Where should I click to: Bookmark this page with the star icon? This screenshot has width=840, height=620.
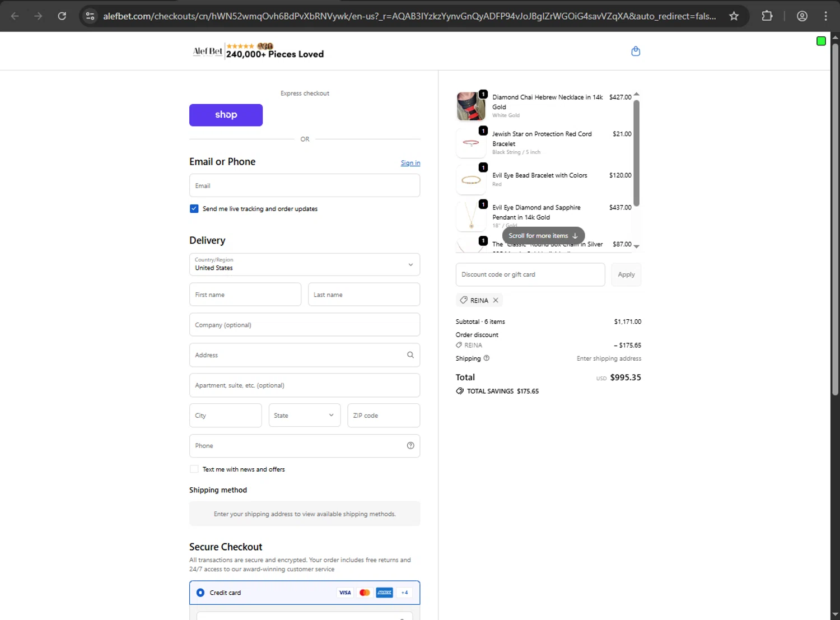pos(734,16)
